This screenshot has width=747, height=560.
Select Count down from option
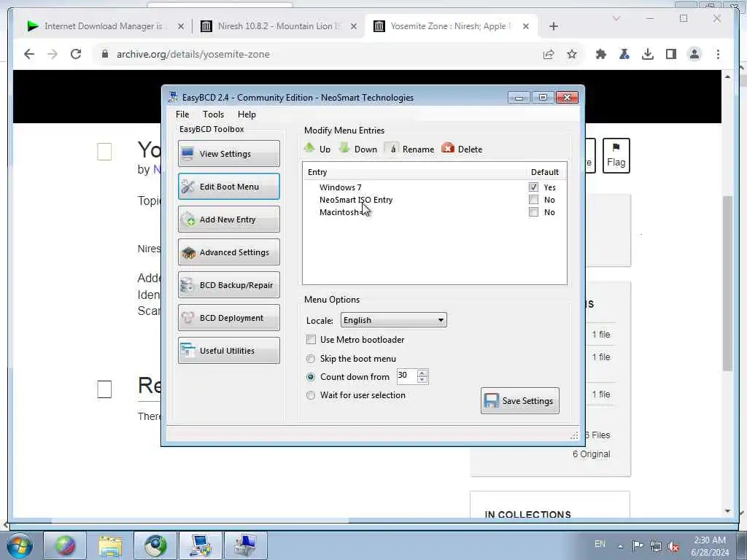tap(311, 377)
